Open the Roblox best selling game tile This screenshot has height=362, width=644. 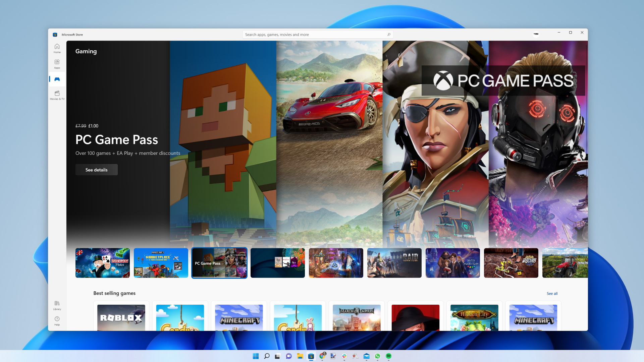pyautogui.click(x=121, y=317)
